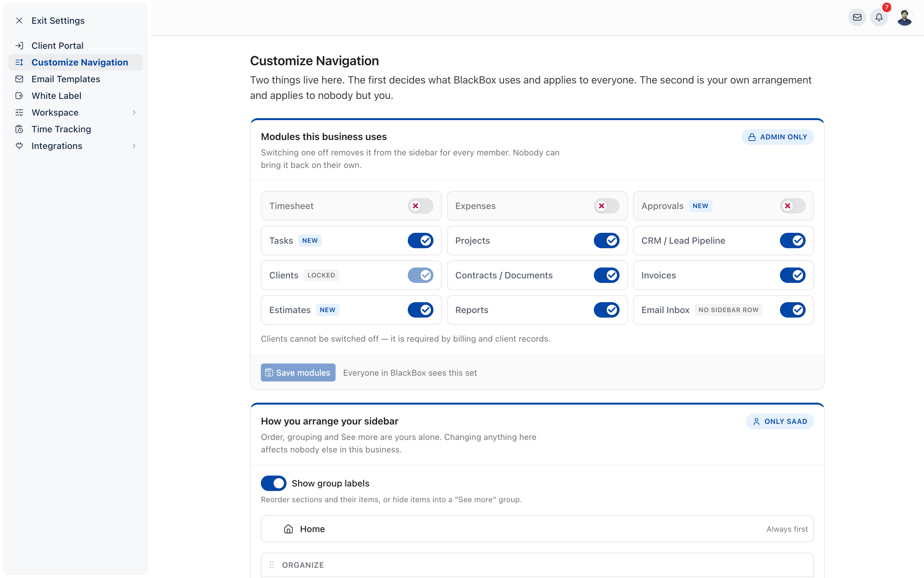Click the Customize Navigation sidebar icon

[x=19, y=62]
